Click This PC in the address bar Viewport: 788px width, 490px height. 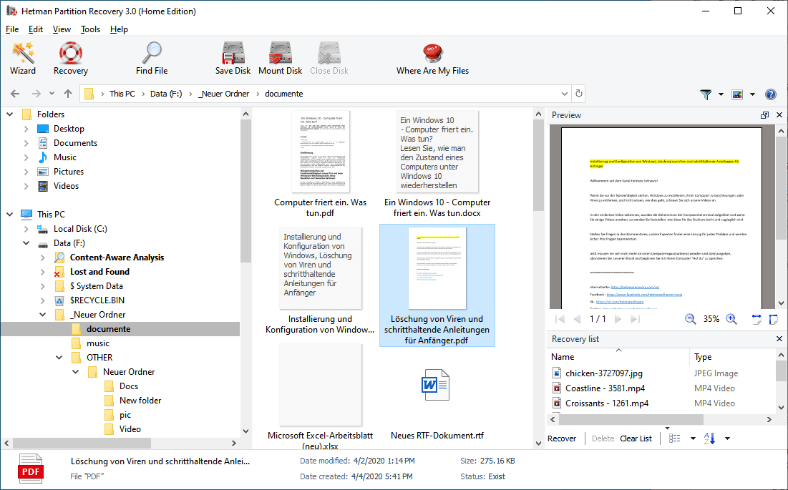[x=122, y=93]
